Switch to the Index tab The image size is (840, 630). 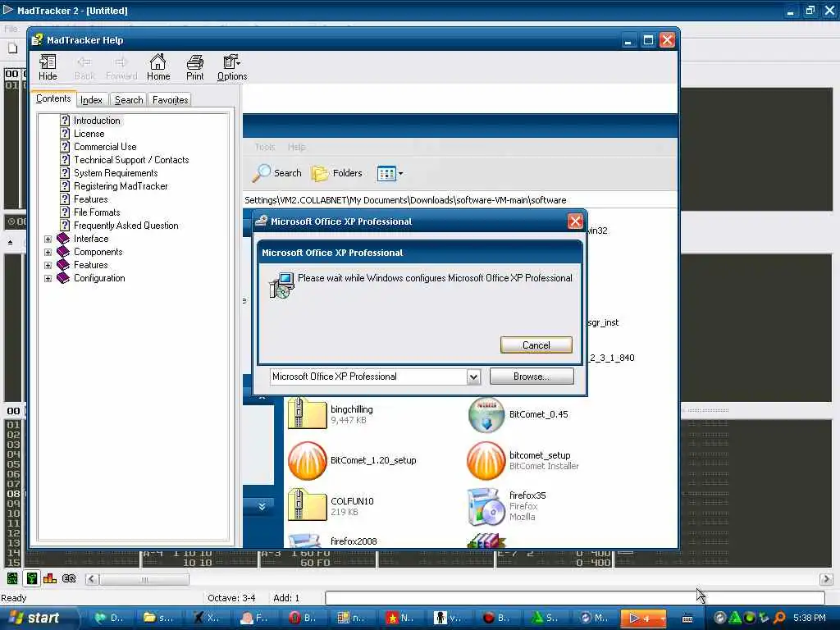click(x=91, y=99)
